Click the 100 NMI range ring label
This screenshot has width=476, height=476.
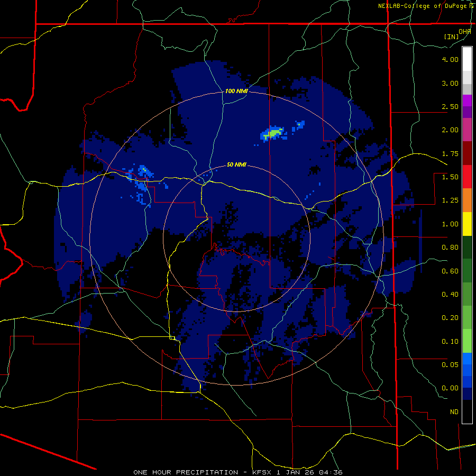coord(236,91)
